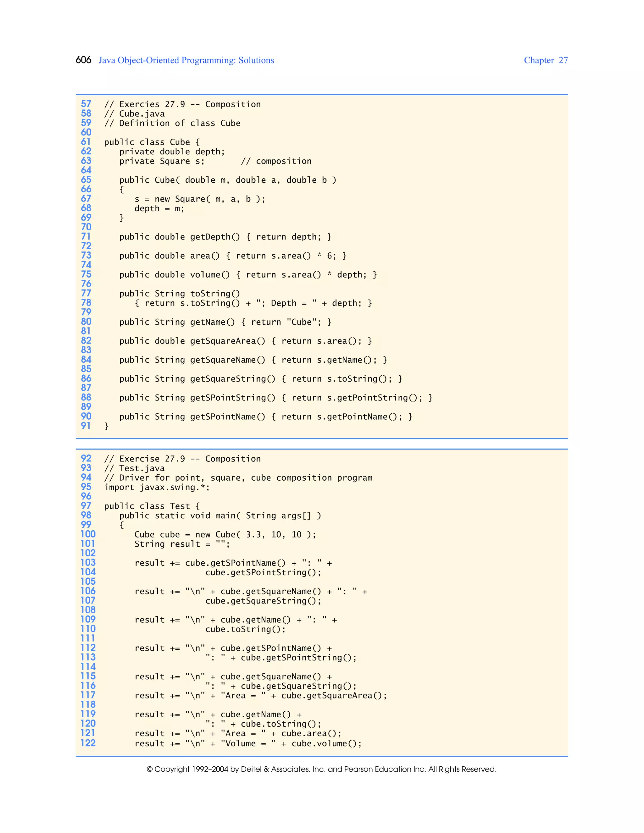Click line 116 ending cube.getSquareString()
Viewport: 644px width, 833px height.
281,686
